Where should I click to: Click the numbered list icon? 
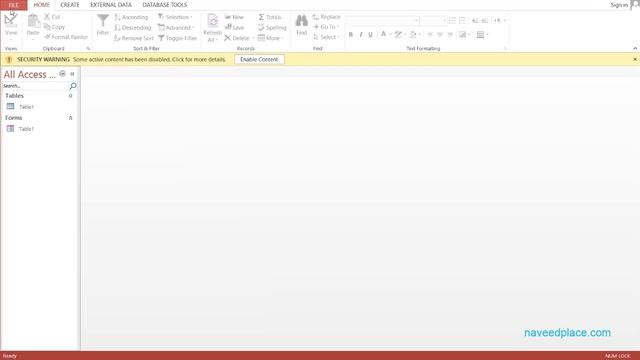[x=462, y=20]
